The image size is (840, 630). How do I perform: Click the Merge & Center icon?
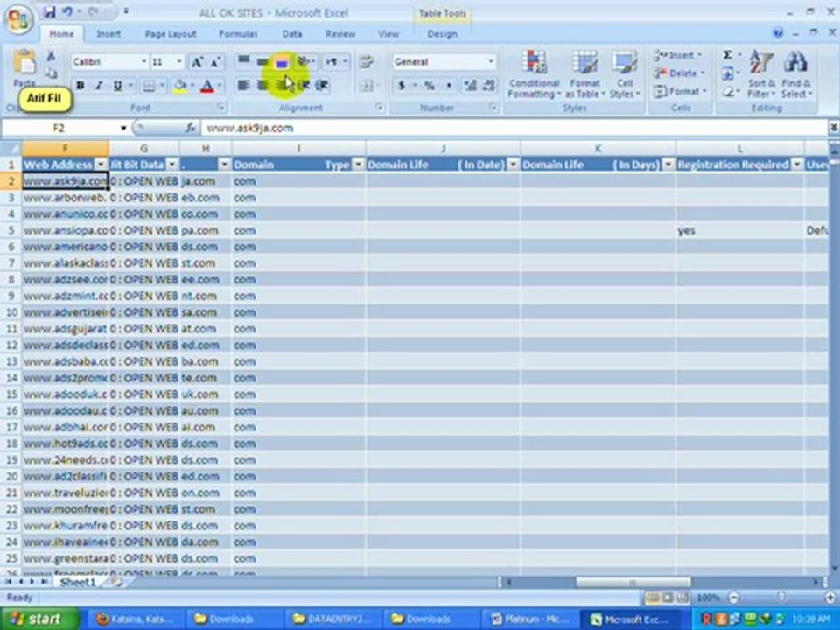coord(367,86)
